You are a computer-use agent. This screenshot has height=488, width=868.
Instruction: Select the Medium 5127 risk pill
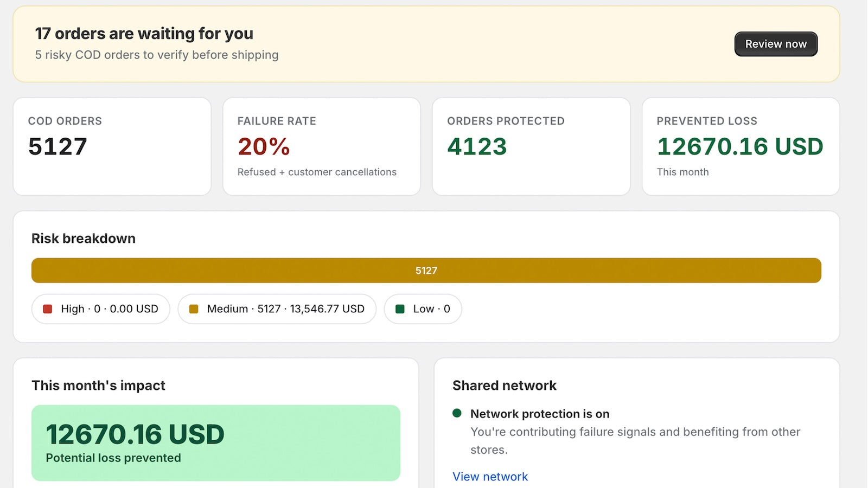277,309
